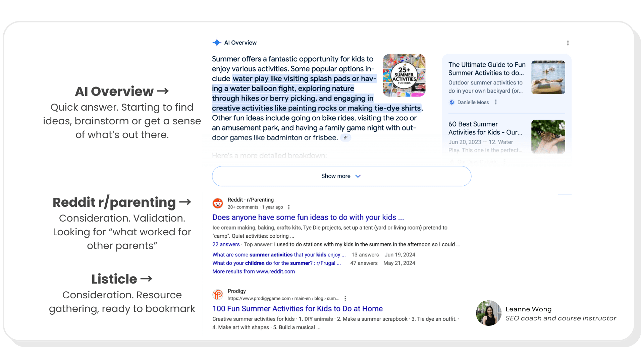Click the globe icon next to Danielle Moss
The image size is (644, 362).
click(451, 102)
